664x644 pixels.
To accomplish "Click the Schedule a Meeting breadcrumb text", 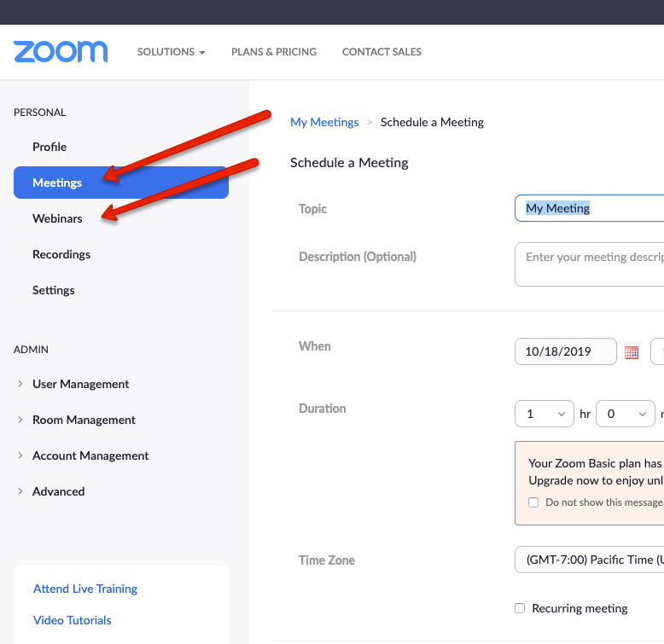I will pyautogui.click(x=432, y=122).
